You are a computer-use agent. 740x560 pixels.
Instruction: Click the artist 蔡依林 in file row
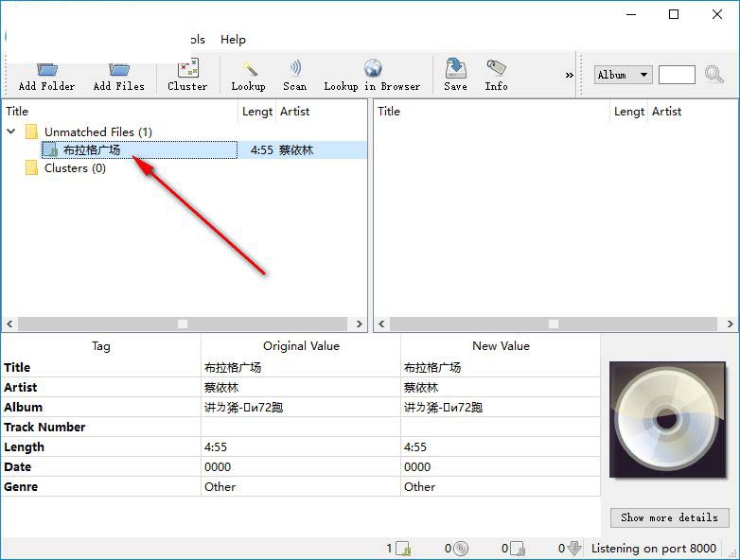pyautogui.click(x=296, y=150)
